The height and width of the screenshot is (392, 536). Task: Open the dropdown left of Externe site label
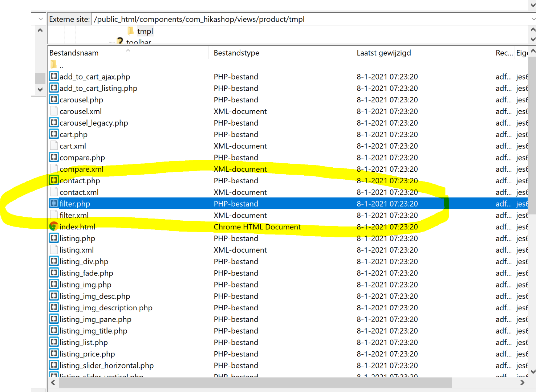click(41, 19)
